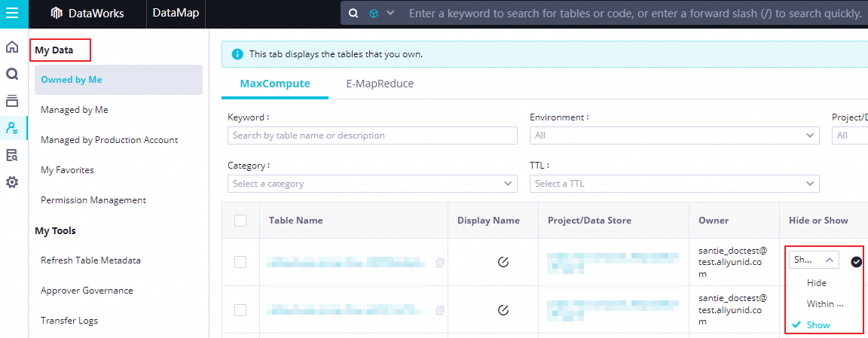The height and width of the screenshot is (338, 868).
Task: Click the first row's owner email text
Action: (x=733, y=262)
